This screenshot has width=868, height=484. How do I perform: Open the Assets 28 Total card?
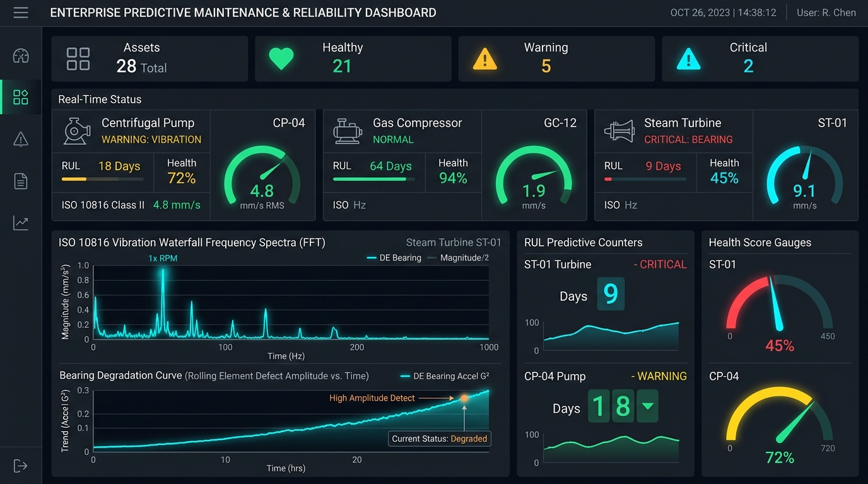point(150,59)
